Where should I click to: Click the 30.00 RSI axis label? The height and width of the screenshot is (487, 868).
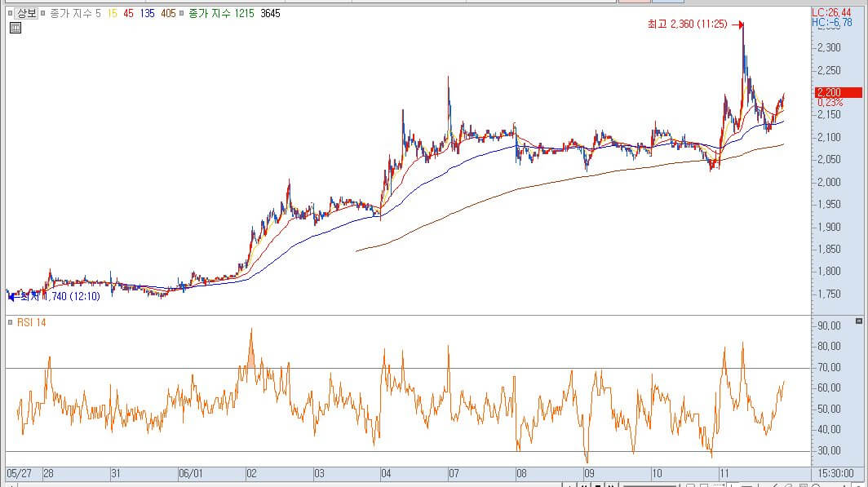click(x=829, y=450)
